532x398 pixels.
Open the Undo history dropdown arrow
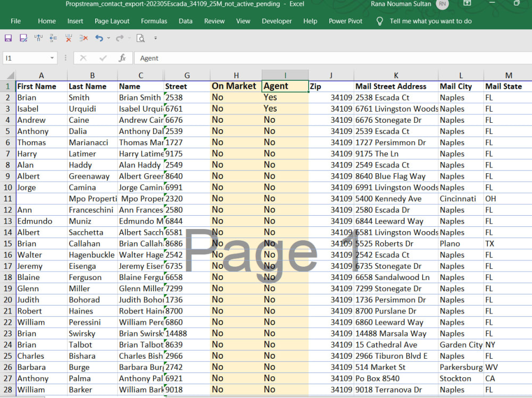(109, 38)
